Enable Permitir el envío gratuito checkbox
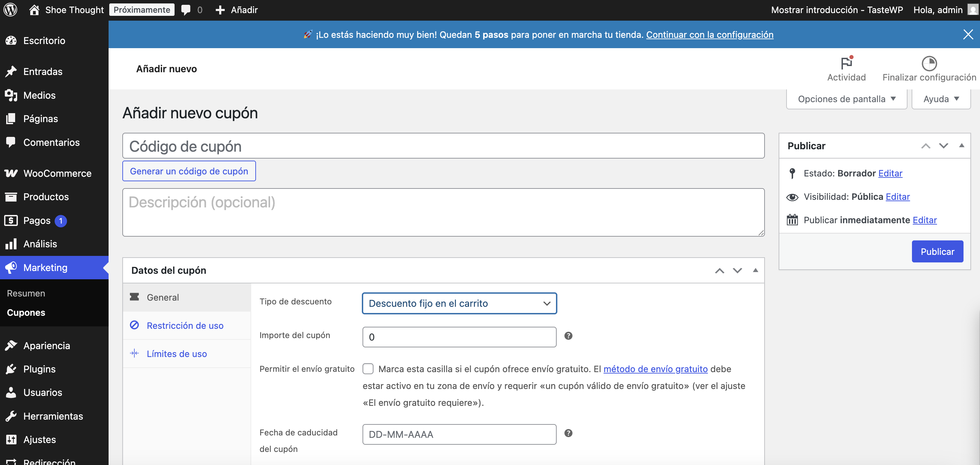 tap(368, 369)
